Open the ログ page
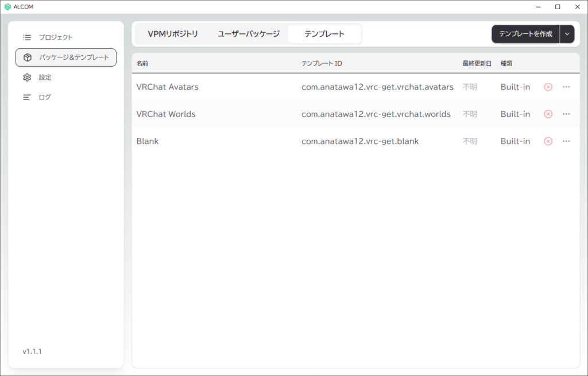The height and width of the screenshot is (376, 588). click(65, 97)
